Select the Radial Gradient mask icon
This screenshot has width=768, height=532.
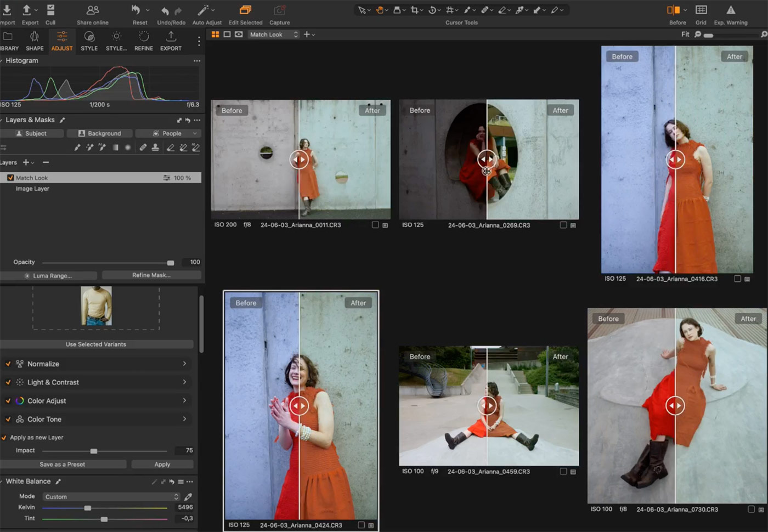click(x=128, y=148)
